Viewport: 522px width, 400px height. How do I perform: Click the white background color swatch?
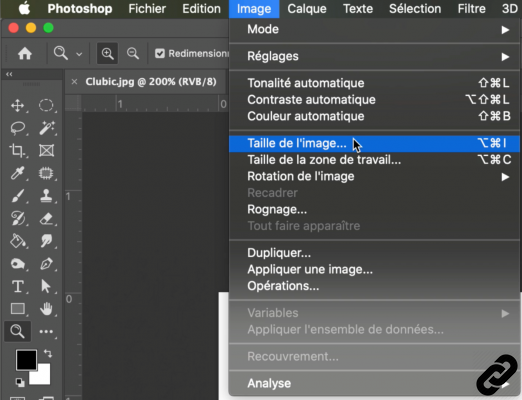click(x=43, y=378)
